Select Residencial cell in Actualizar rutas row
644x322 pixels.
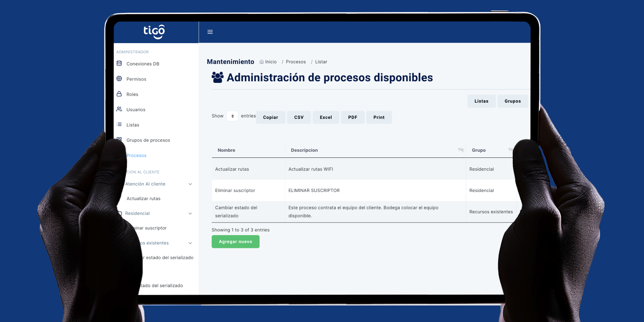point(491,169)
